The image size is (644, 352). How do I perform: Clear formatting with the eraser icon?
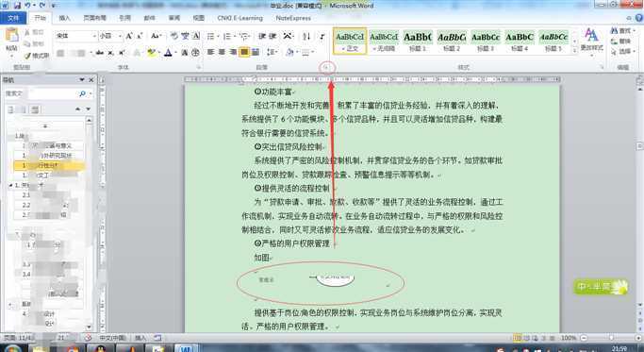[x=174, y=36]
